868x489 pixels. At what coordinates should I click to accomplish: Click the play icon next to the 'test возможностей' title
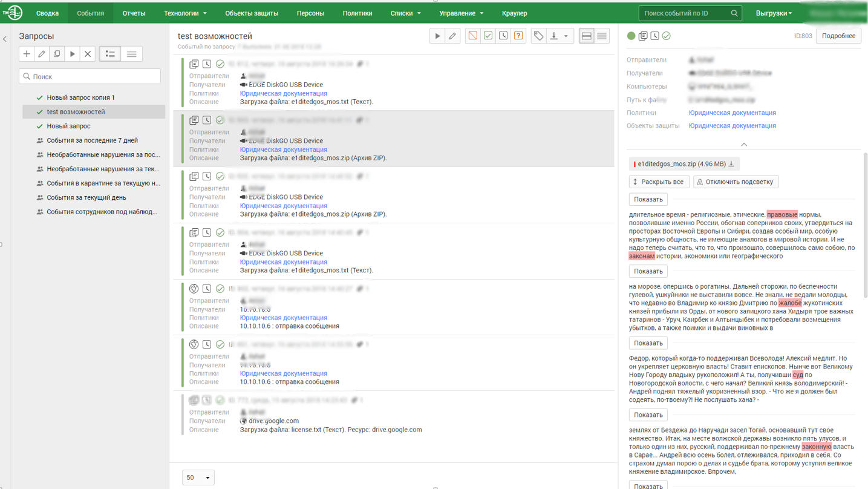[437, 36]
